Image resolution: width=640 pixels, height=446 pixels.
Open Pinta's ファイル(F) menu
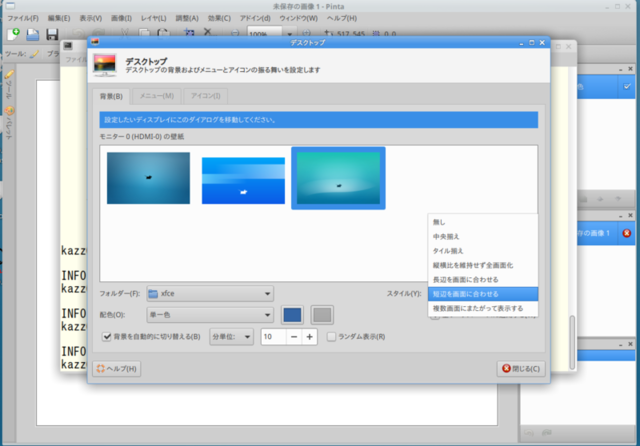[x=23, y=18]
